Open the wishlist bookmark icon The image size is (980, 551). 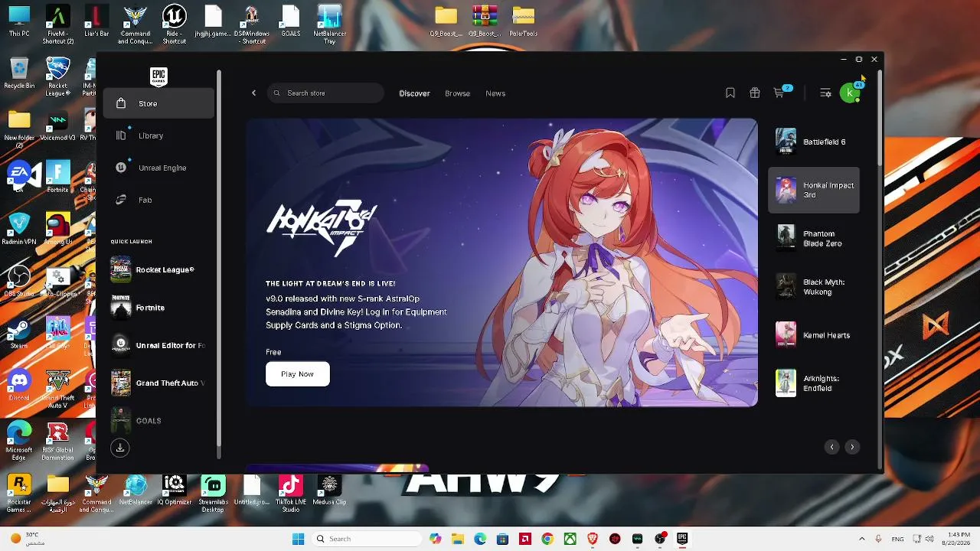click(730, 93)
